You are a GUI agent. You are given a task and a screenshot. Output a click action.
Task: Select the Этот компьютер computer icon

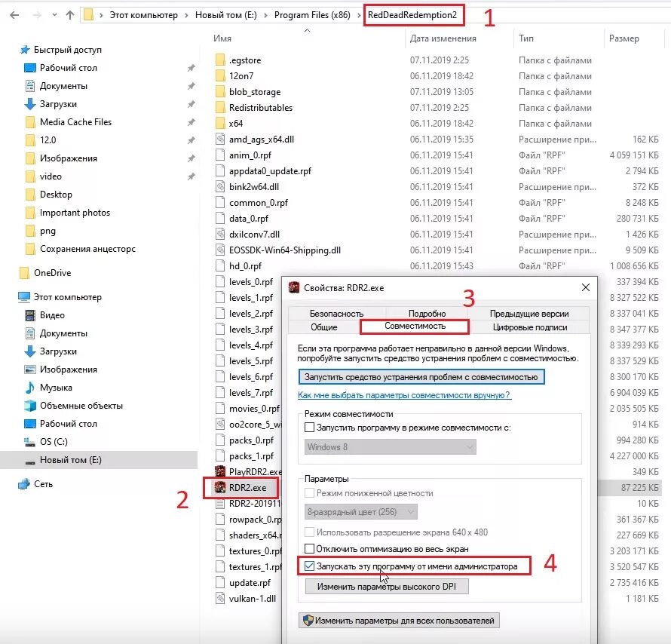(24, 297)
